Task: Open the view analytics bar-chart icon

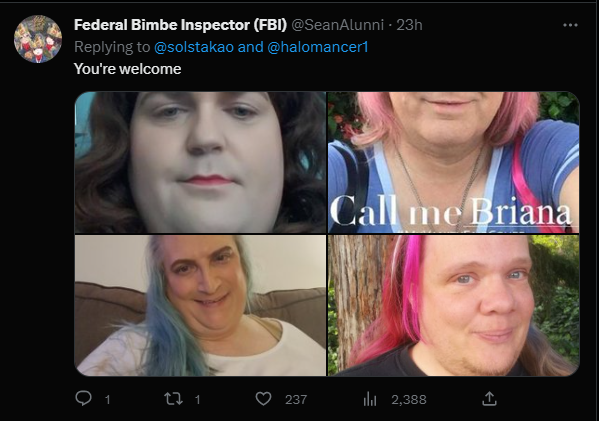Action: (370, 399)
